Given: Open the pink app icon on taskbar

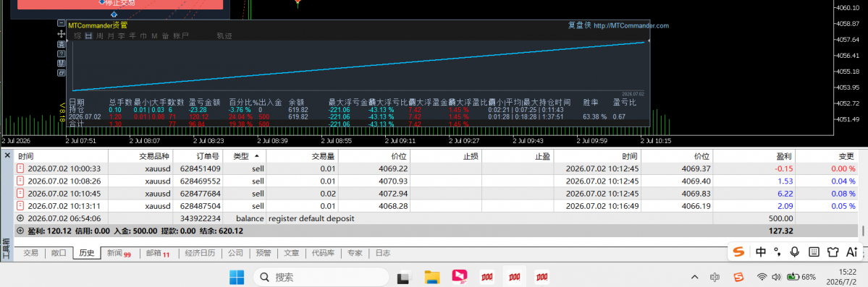Looking at the screenshot, I should (x=460, y=276).
